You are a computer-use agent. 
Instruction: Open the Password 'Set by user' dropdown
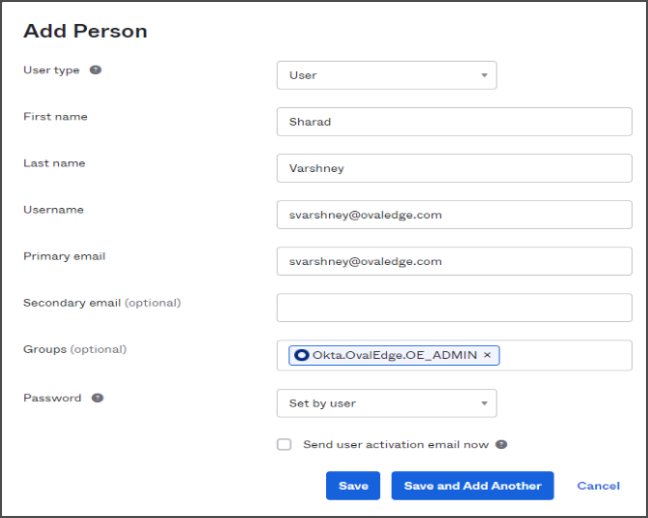pyautogui.click(x=387, y=403)
